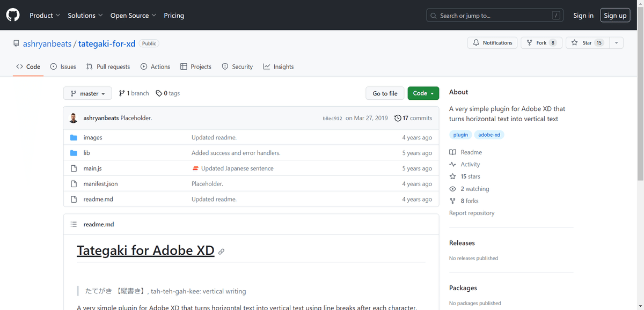View the 17 commits link
Image resolution: width=644 pixels, height=310 pixels.
pos(413,118)
